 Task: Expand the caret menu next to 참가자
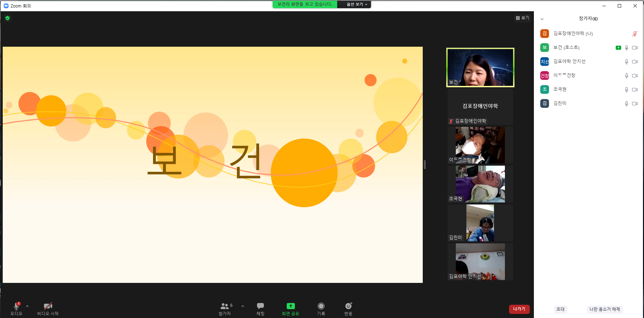[x=243, y=306]
